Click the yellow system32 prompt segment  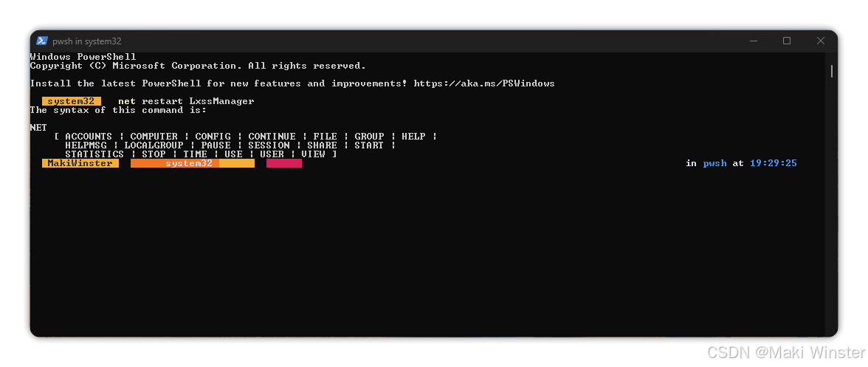click(x=72, y=101)
